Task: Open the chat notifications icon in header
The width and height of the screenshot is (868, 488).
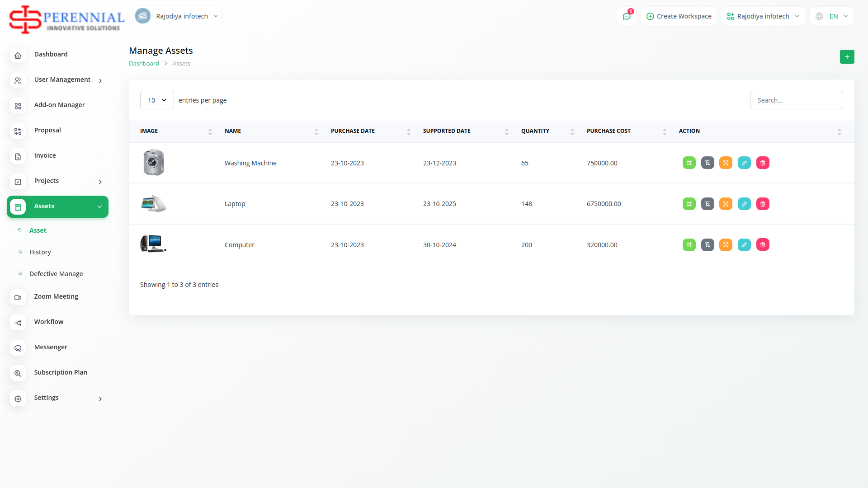Action: [627, 16]
